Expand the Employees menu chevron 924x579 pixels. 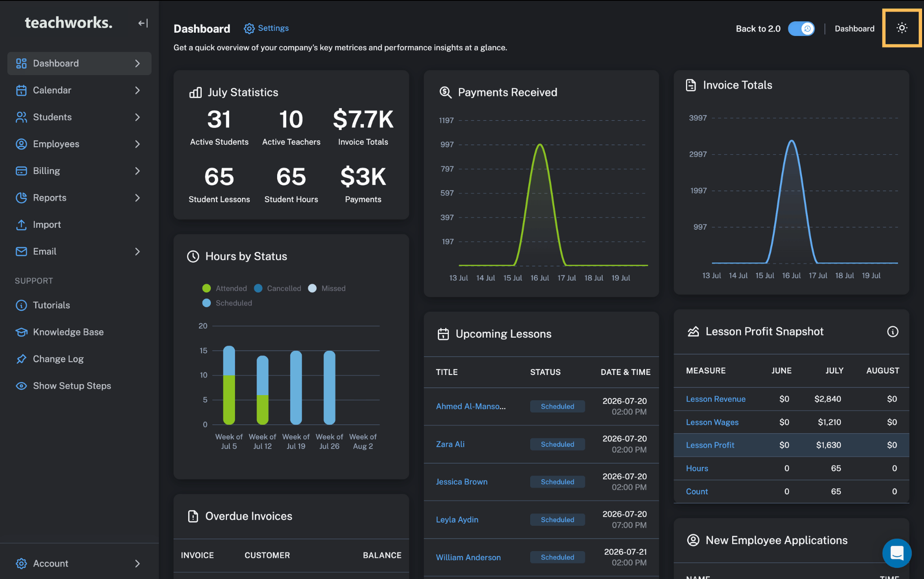tap(138, 144)
